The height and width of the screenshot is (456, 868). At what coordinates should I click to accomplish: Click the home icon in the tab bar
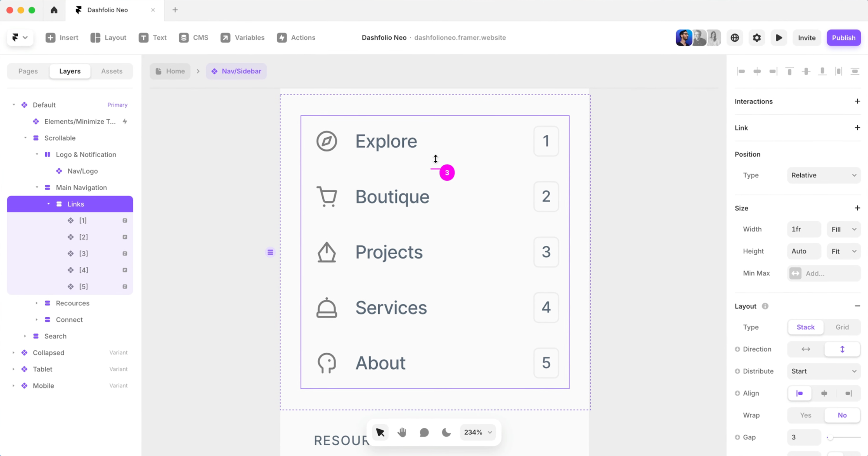[x=54, y=10]
